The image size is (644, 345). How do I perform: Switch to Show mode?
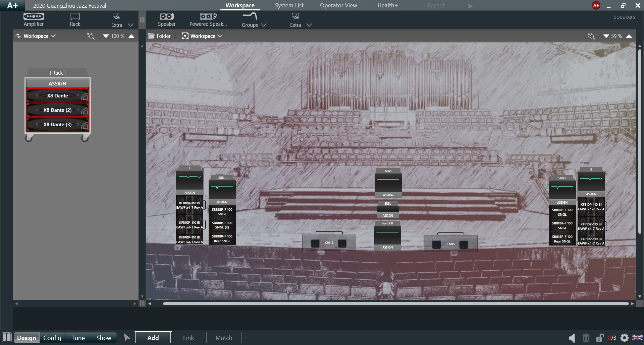104,338
